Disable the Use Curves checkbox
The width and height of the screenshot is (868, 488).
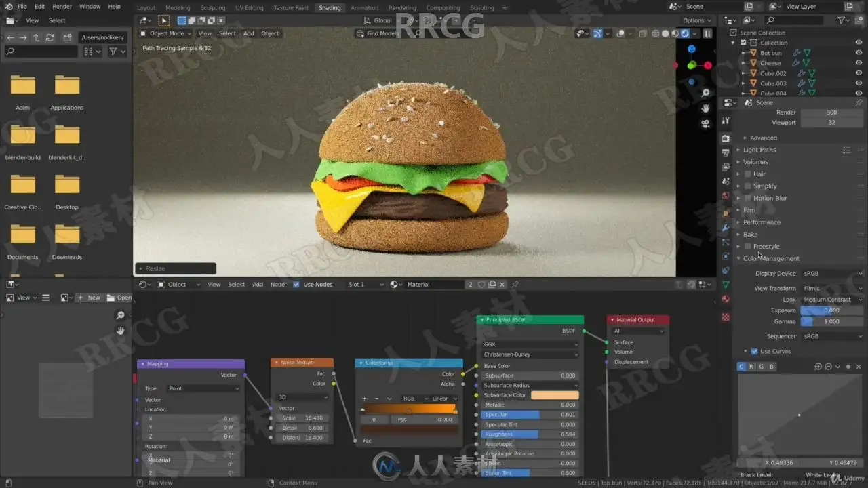(x=754, y=352)
